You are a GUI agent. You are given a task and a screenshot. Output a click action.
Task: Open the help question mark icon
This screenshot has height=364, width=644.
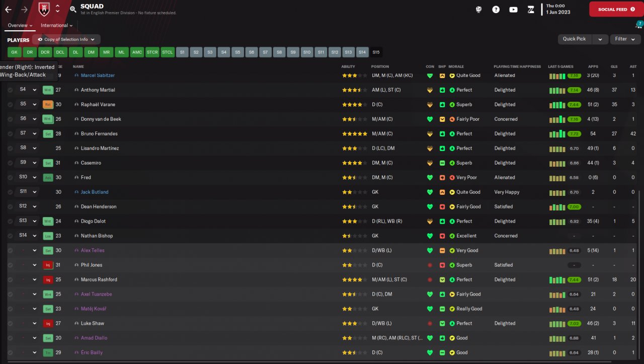click(496, 10)
